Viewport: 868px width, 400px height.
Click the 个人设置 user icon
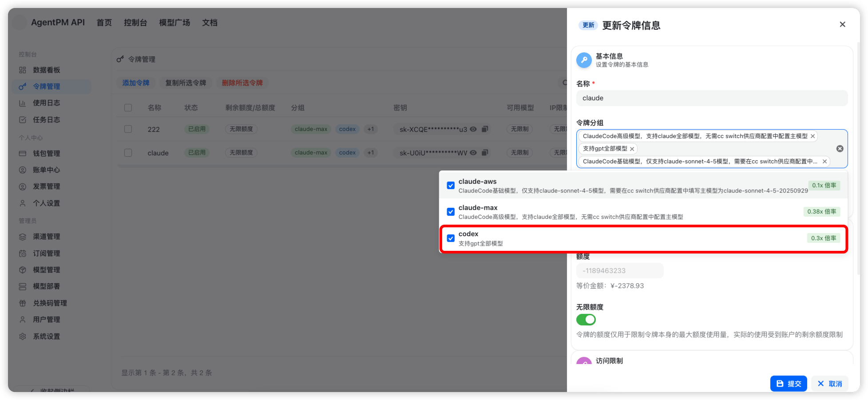[x=22, y=203]
